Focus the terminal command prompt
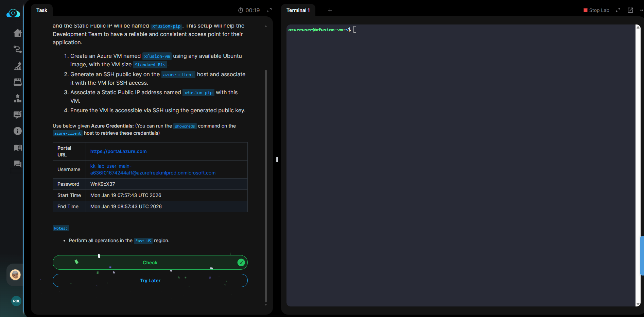 [x=355, y=30]
